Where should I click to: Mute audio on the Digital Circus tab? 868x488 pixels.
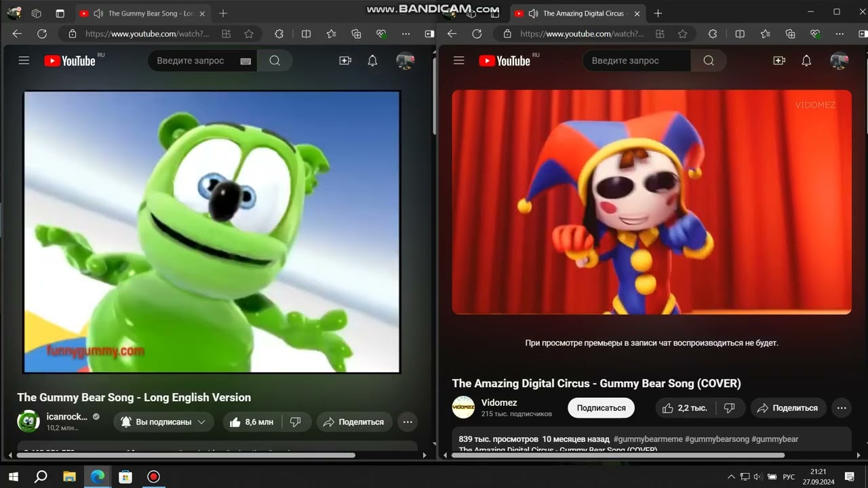pyautogui.click(x=533, y=14)
